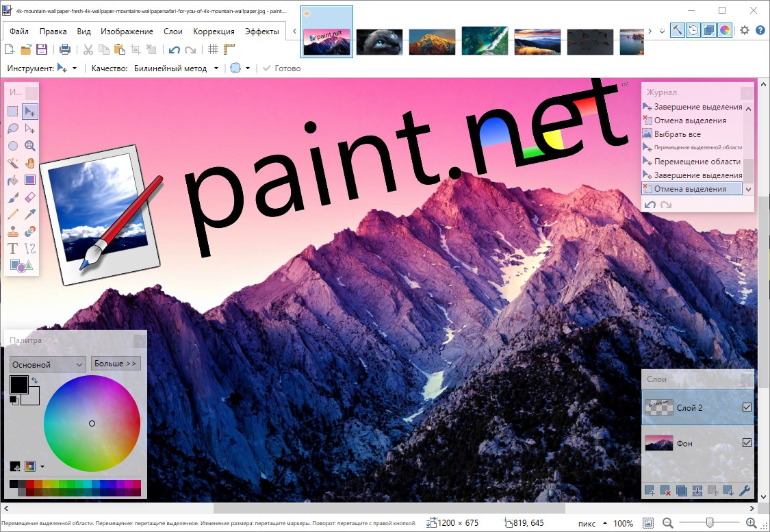
Task: Swap primary and secondary colors
Action: click(34, 380)
